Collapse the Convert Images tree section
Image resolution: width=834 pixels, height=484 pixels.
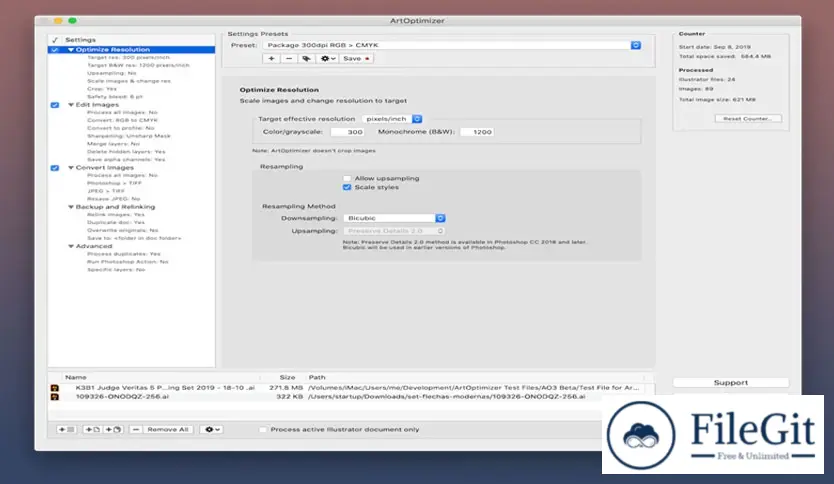[x=71, y=168]
